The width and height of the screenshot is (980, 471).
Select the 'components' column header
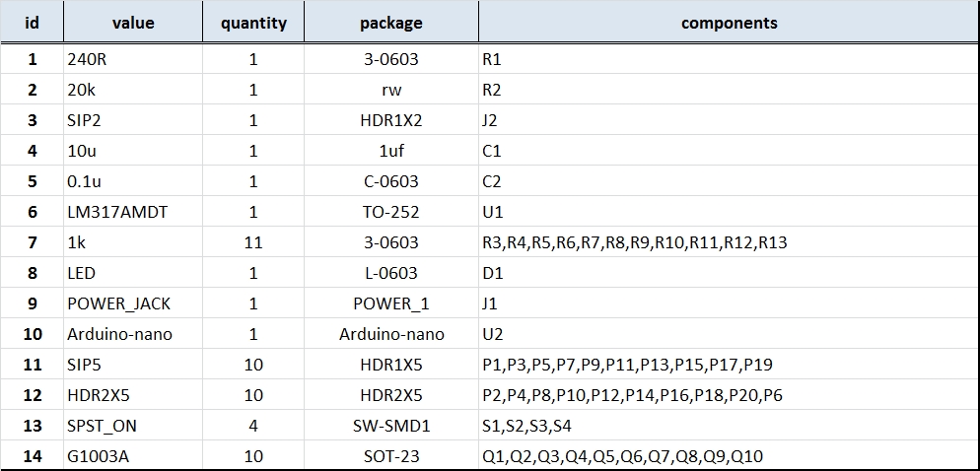tap(729, 23)
